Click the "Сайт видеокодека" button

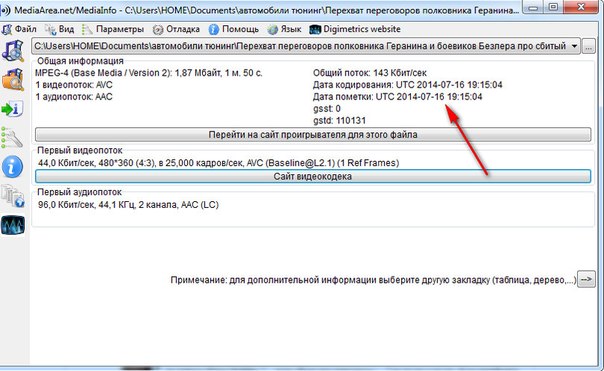click(313, 176)
